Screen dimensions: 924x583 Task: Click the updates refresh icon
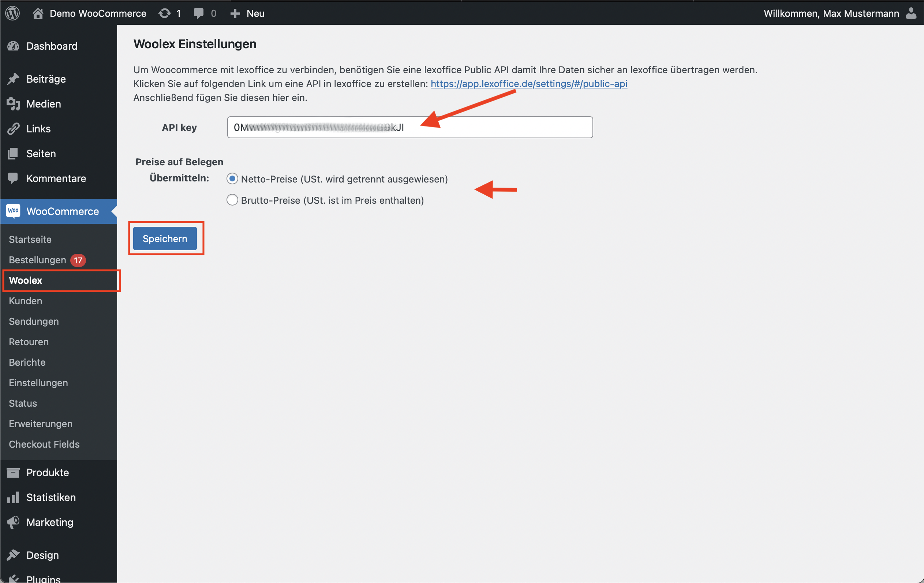pos(165,14)
